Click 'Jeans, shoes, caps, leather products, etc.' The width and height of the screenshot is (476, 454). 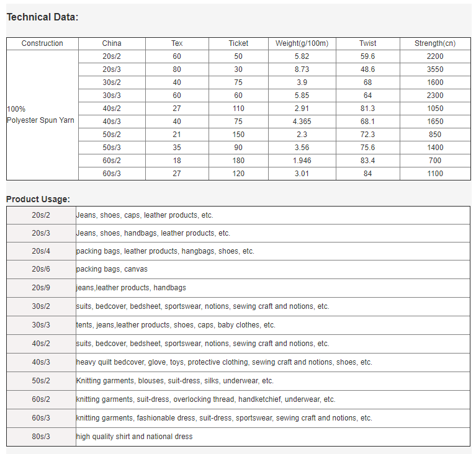pos(145,215)
